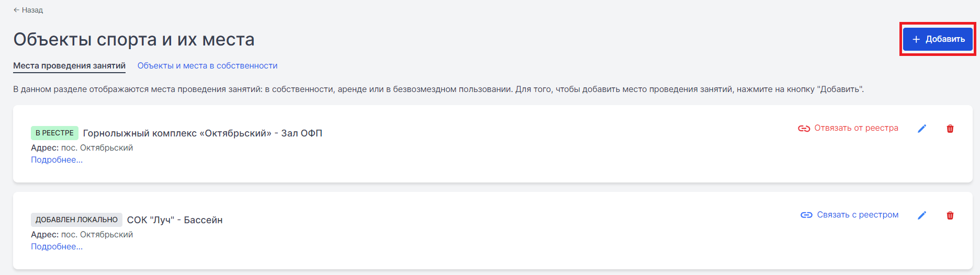
Task: Click the gray ДОБАВЛЕН ЛОКАЛЬНО badge
Action: (x=76, y=220)
